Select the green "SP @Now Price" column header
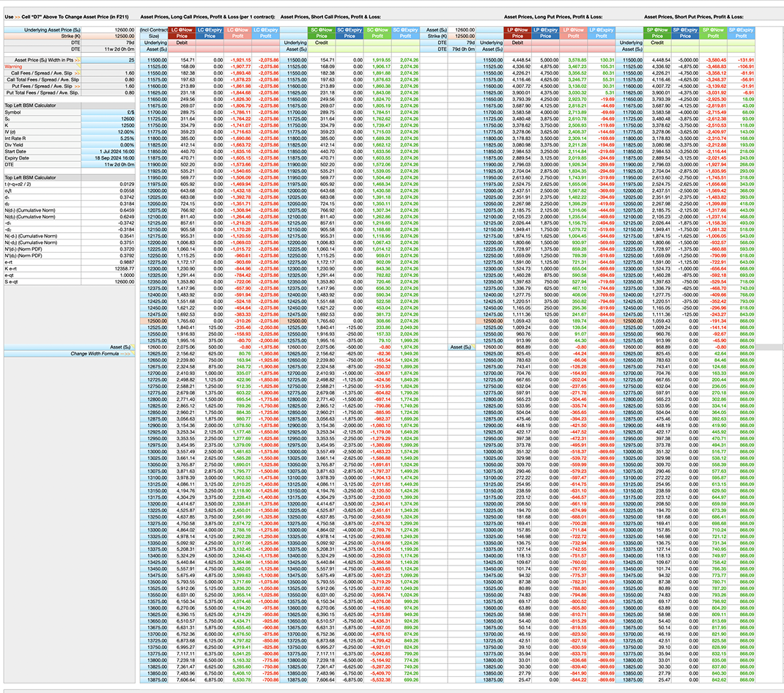The height and width of the screenshot is (693, 784). pos(657,33)
